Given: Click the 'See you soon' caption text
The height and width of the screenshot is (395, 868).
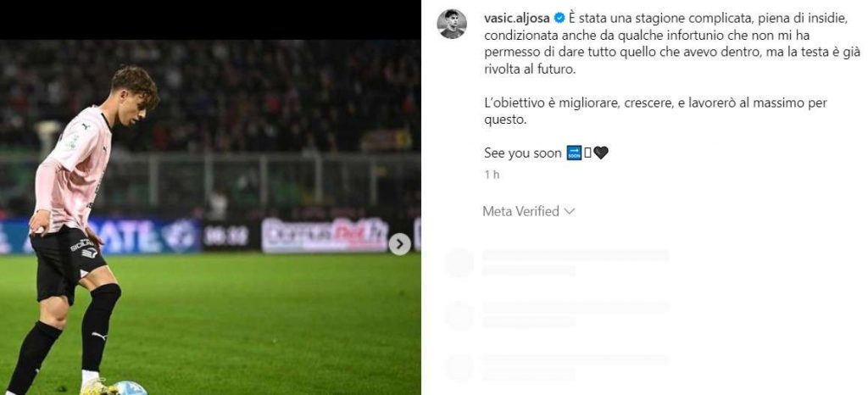Looking at the screenshot, I should 523,153.
